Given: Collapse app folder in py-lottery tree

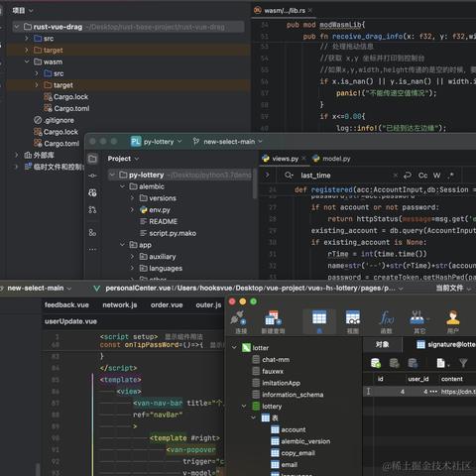Looking at the screenshot, I should pos(122,245).
